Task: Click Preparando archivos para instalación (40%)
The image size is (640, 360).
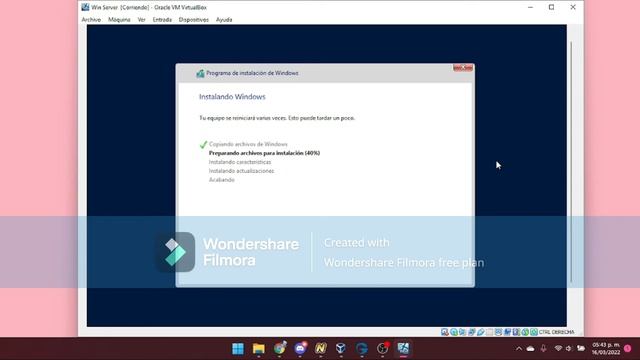Action: pyautogui.click(x=264, y=153)
